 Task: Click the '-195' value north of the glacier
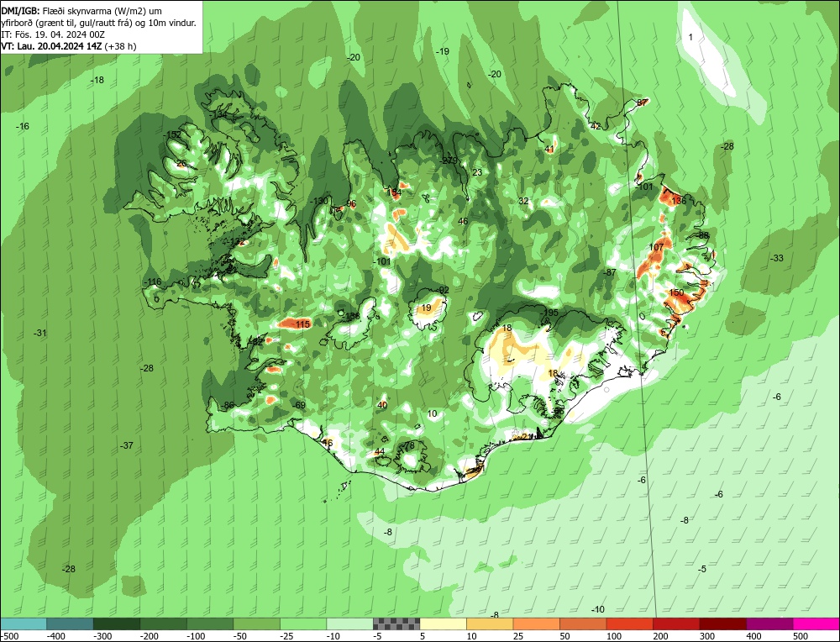point(549,313)
